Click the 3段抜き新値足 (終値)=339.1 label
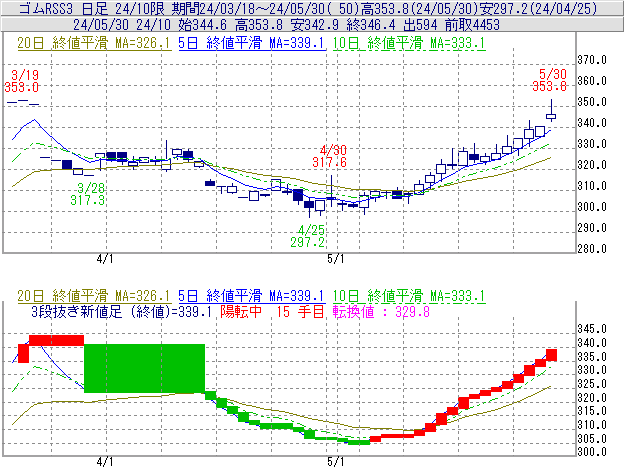 click(x=121, y=311)
